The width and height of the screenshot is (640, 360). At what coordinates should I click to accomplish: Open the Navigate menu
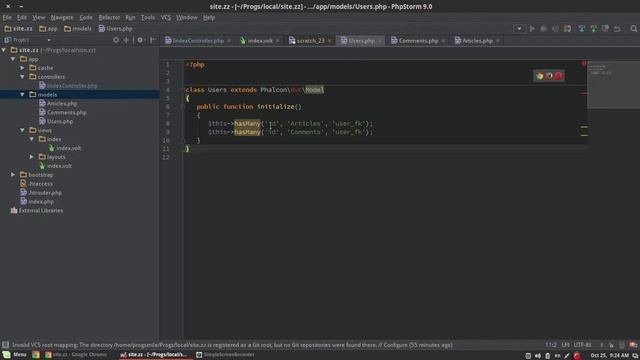pos(62,18)
